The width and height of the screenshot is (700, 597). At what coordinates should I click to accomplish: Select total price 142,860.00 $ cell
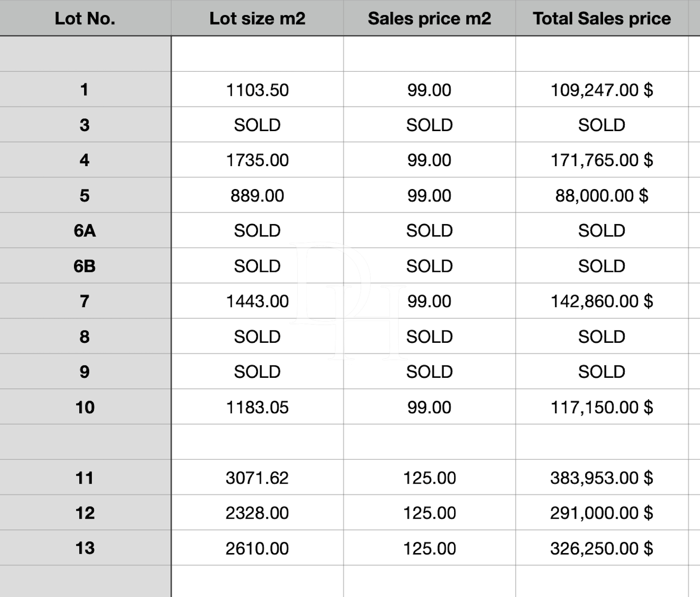(x=602, y=301)
